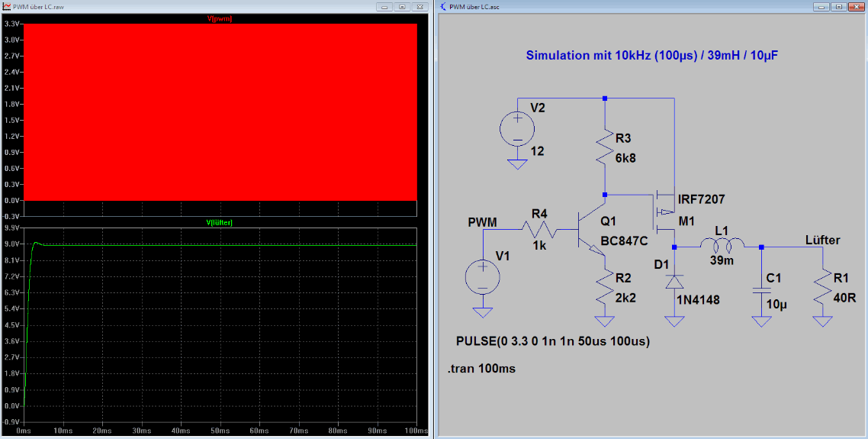Click the IRF7207 MOSFET model label

click(x=702, y=199)
